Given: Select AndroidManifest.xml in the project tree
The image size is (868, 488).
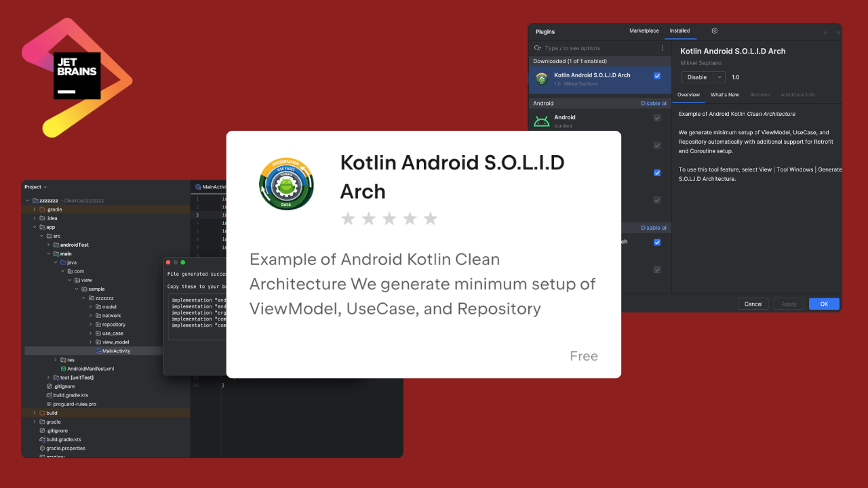Looking at the screenshot, I should 91,369.
